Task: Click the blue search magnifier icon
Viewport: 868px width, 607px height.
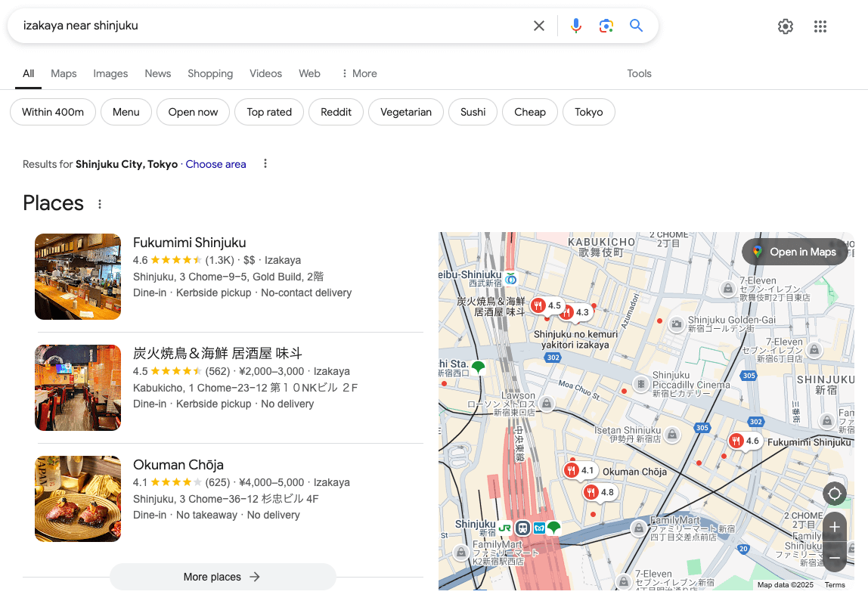Action: [x=636, y=26]
